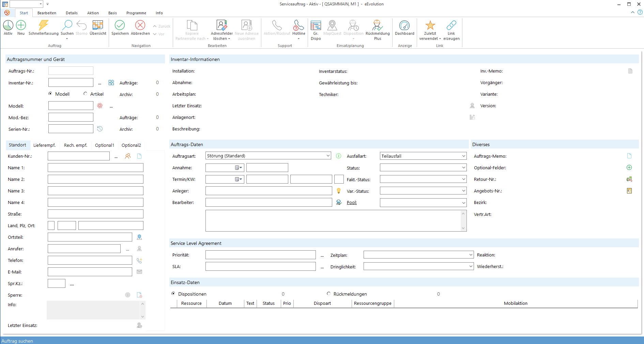Save with the Speichern checkmark
644x344 pixels.
120,25
